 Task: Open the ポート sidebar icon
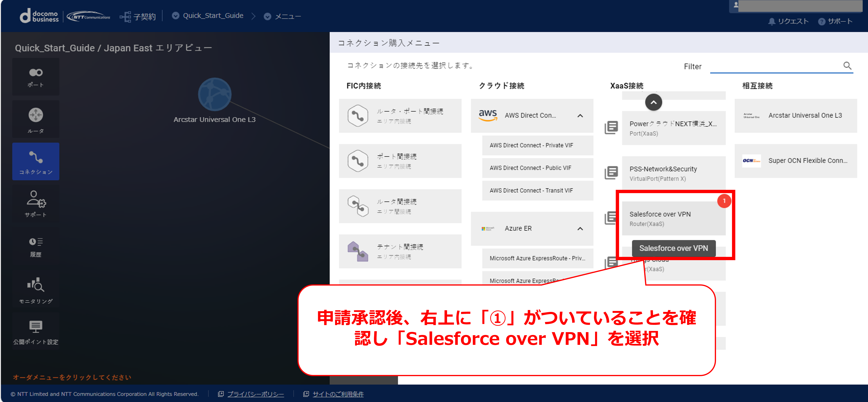[x=36, y=77]
